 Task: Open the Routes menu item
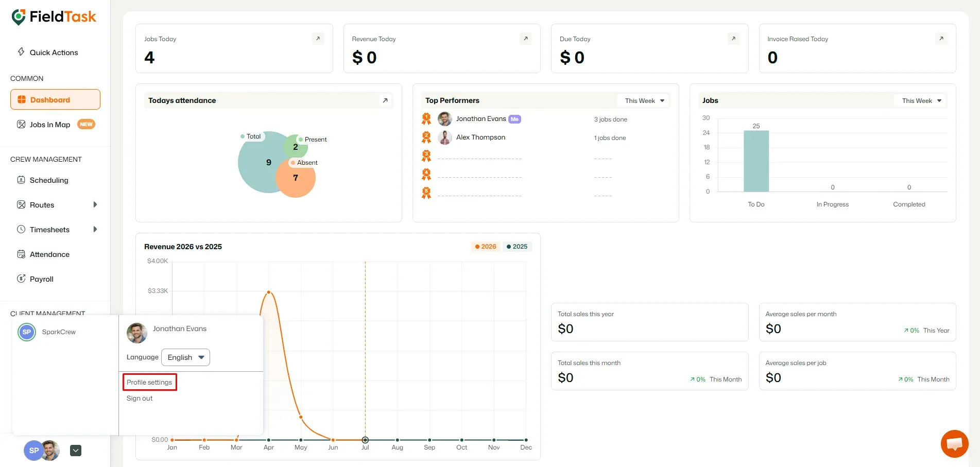(42, 205)
